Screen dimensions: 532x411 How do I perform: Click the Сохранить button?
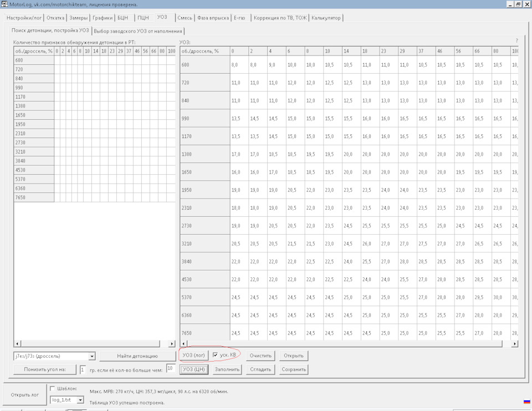point(294,369)
